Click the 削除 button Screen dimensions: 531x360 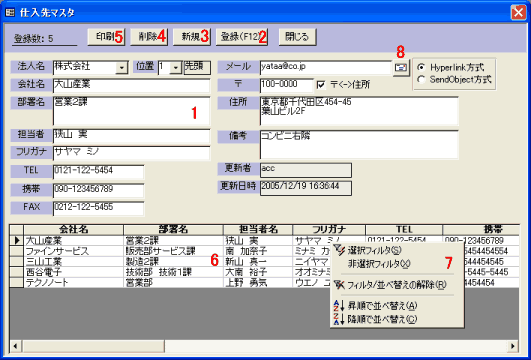149,37
